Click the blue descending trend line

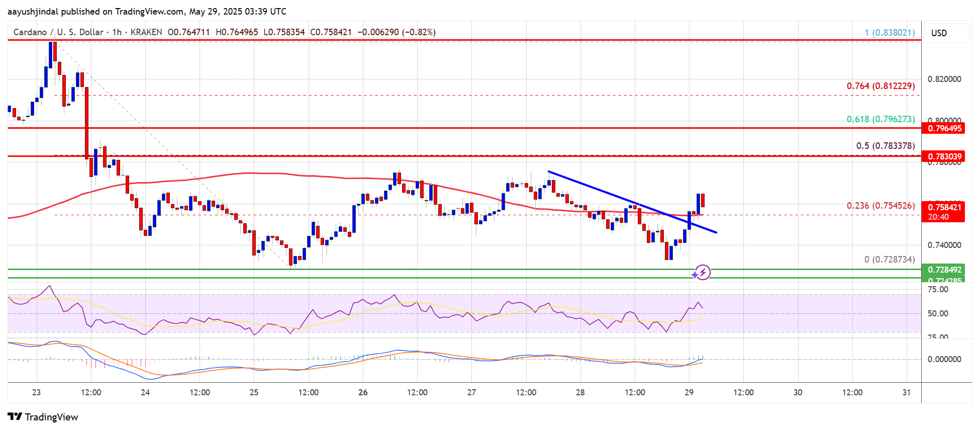click(632, 202)
